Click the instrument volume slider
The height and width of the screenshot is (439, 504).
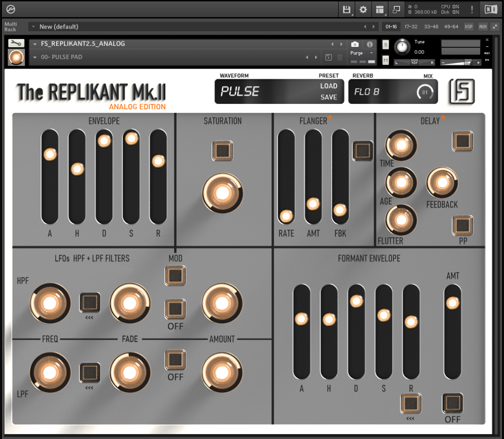[461, 63]
